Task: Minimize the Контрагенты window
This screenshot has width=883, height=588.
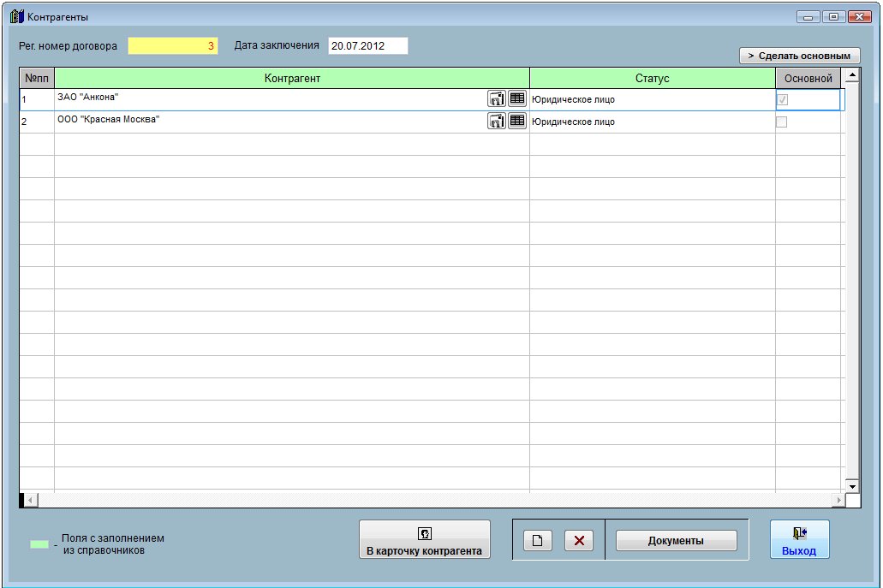Action: (x=808, y=17)
